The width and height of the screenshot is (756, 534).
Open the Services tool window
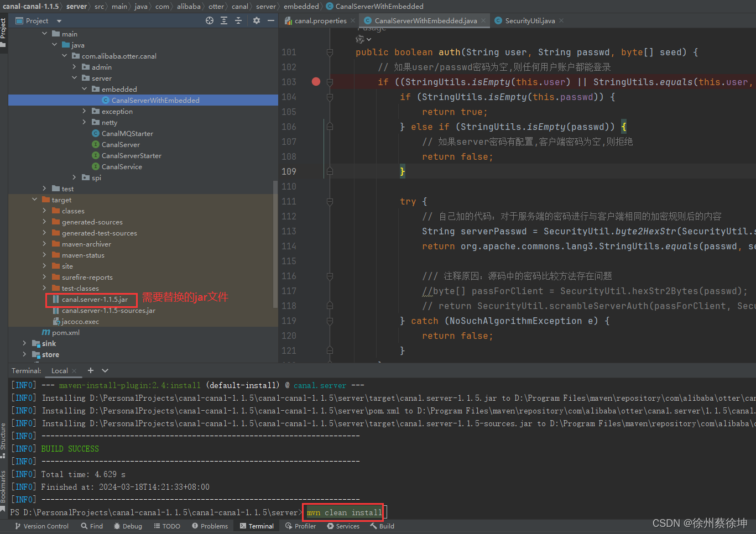point(343,526)
